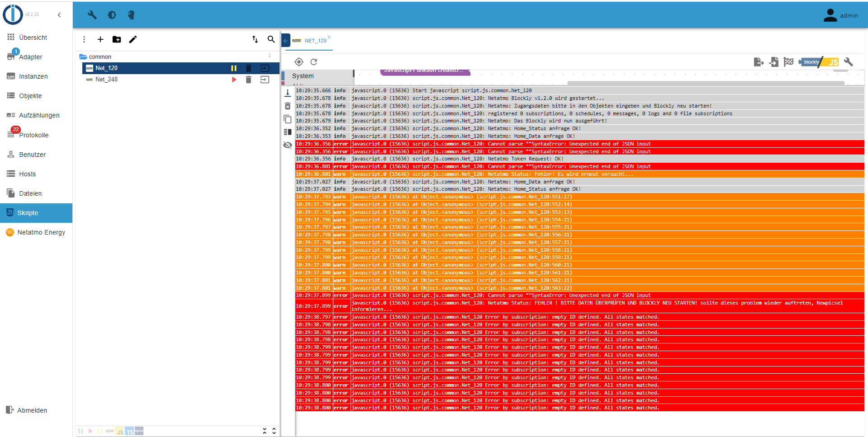Screen dimensions: 868x437
Task: Click the checkered flag check-blocks icon
Action: pos(789,62)
